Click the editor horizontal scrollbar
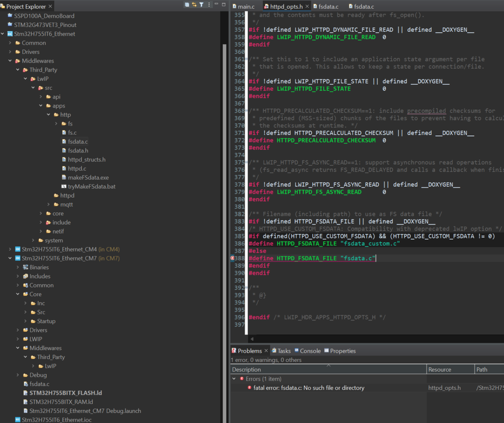The width and height of the screenshot is (504, 423). (x=373, y=339)
